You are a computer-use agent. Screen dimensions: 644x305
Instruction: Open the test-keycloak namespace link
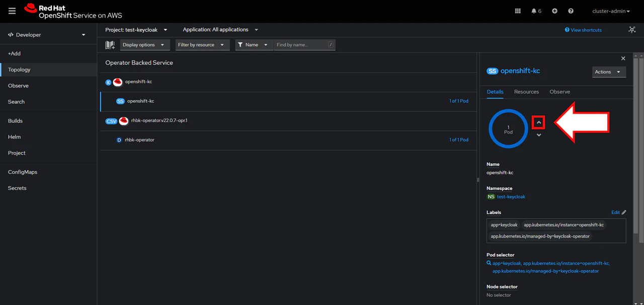(511, 196)
